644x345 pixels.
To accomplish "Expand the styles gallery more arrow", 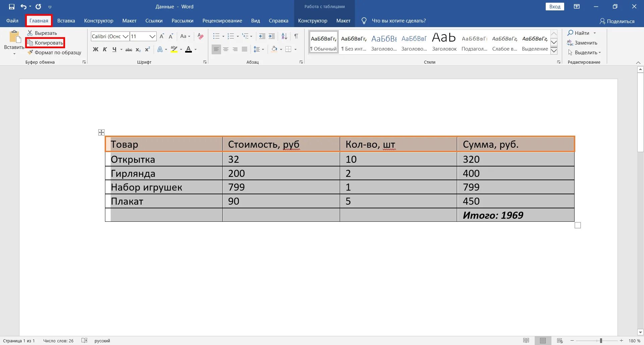I will (x=554, y=51).
